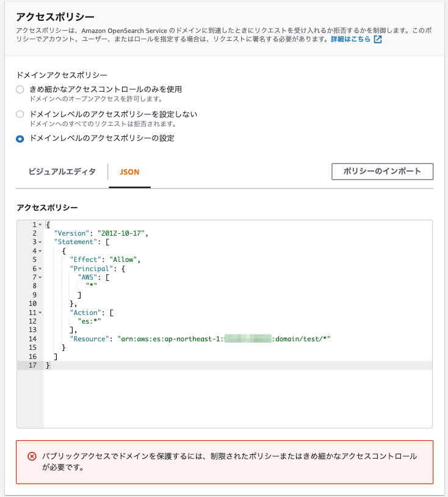Switch to the JSON tab
448x497 pixels.
click(x=129, y=172)
